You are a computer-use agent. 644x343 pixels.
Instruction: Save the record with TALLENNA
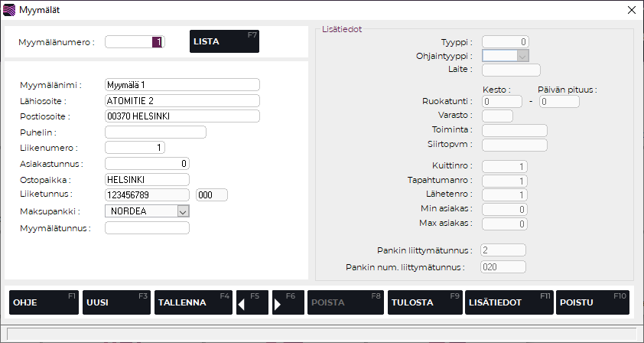(x=193, y=302)
